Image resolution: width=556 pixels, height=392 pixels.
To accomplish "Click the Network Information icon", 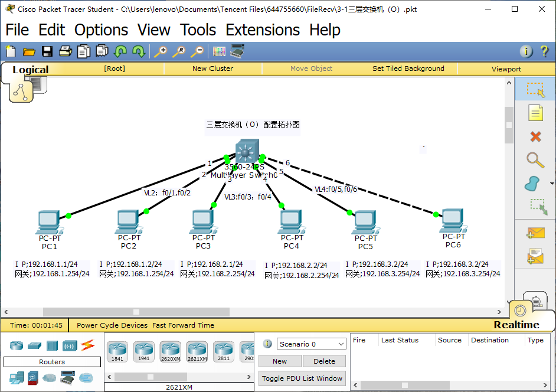I will click(526, 51).
